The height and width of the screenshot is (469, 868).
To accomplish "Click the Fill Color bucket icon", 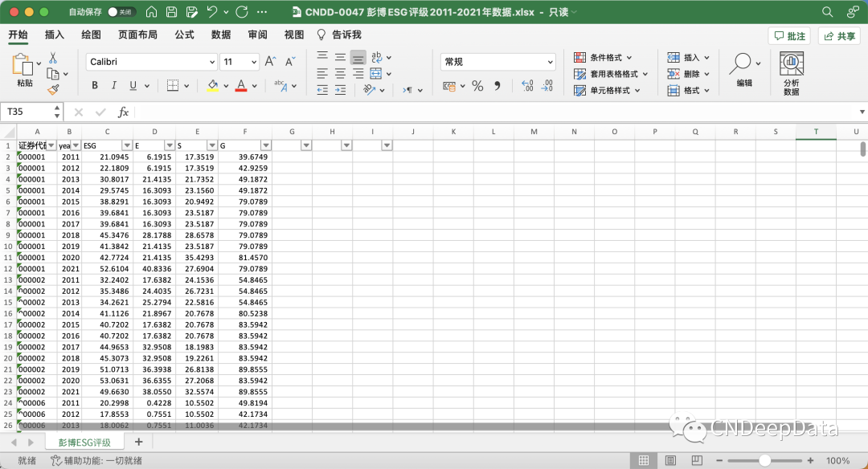I will point(212,85).
